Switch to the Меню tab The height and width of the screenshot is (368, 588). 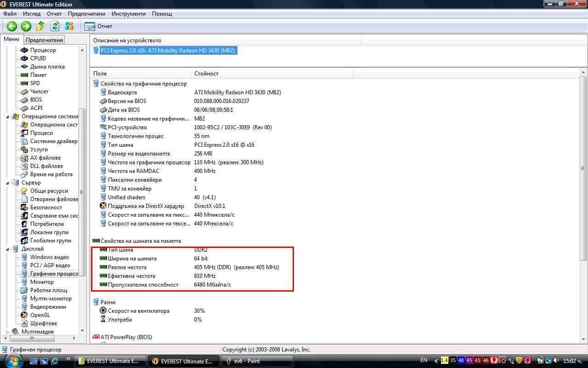click(11, 39)
